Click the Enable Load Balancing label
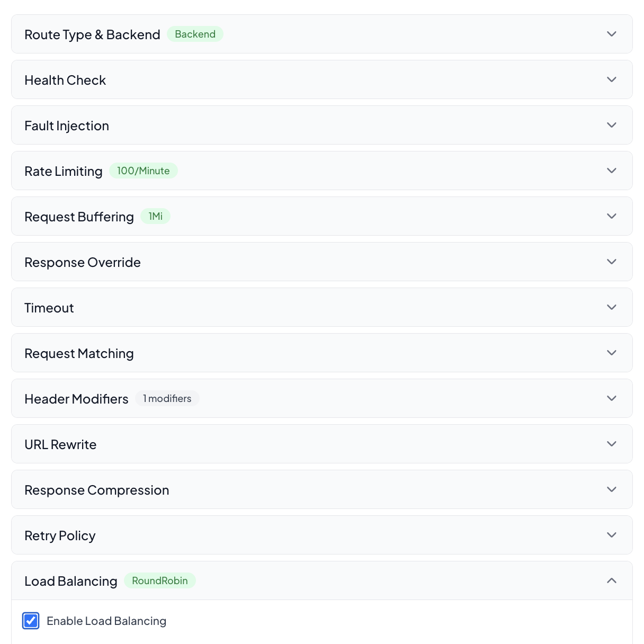 point(106,621)
